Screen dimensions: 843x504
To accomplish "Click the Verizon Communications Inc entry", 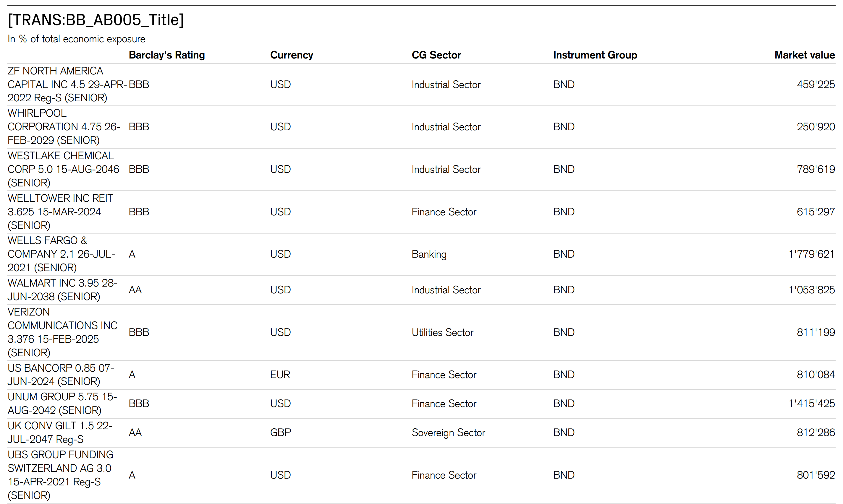I will coord(62,332).
